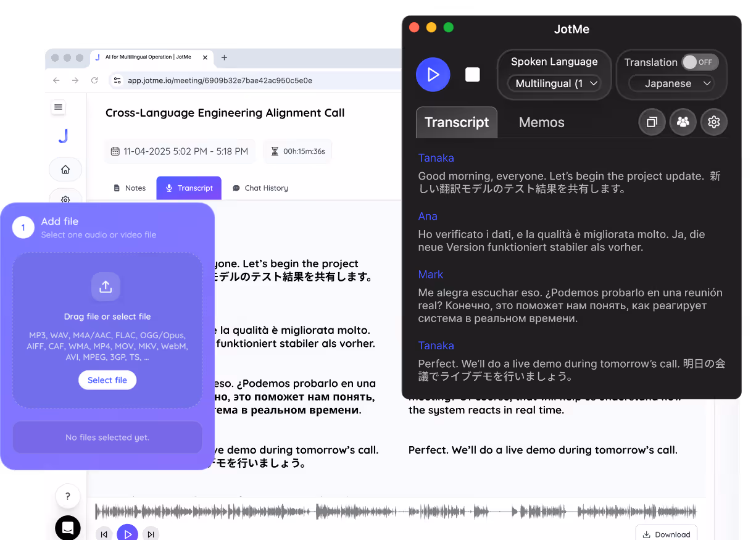This screenshot has height=540, width=756.
Task: Skip to next track in audio player
Action: (x=151, y=534)
